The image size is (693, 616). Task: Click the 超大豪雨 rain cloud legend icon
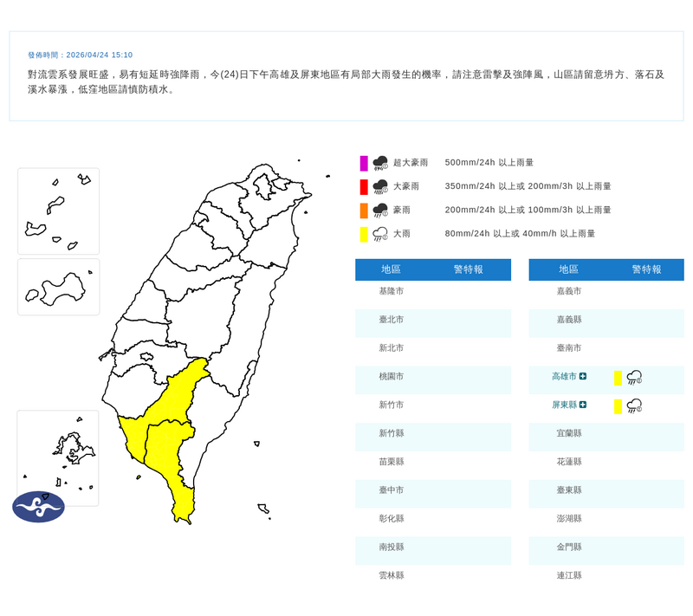[379, 163]
